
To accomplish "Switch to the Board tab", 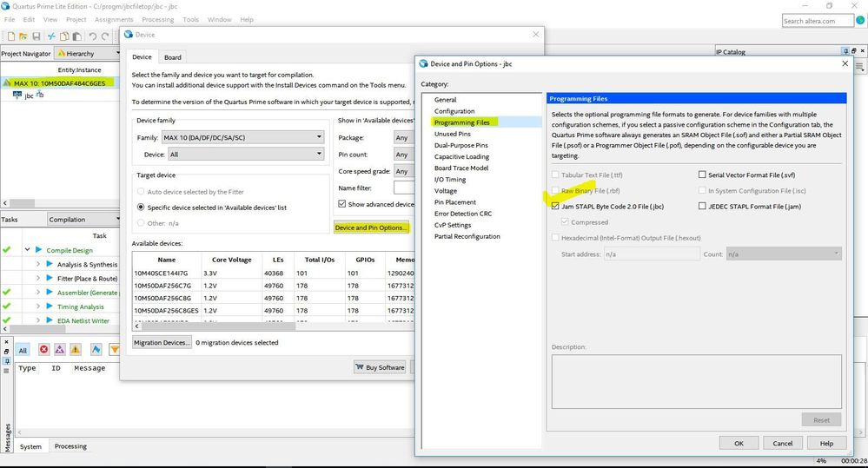I will [x=172, y=57].
